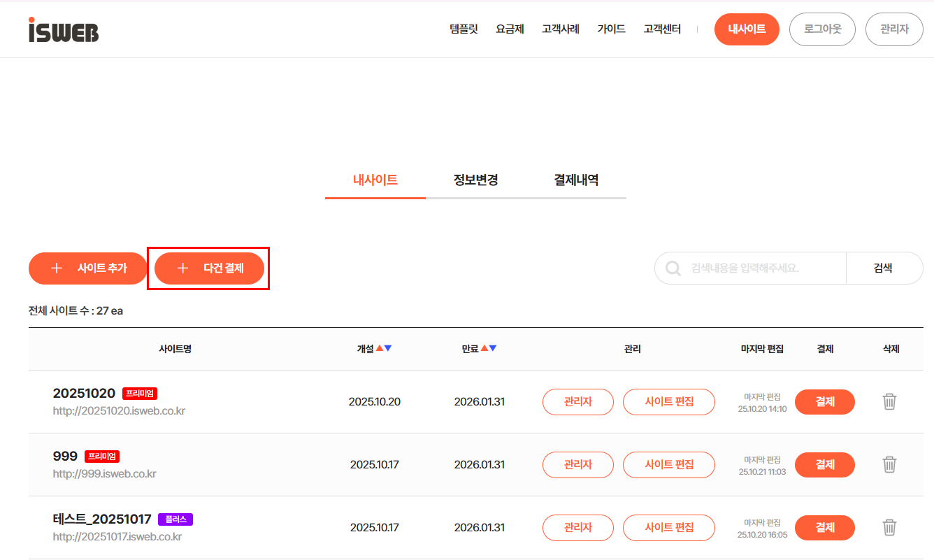Go to 요금제 in the navigation
Image resolution: width=934 pixels, height=560 pixels.
click(x=510, y=29)
